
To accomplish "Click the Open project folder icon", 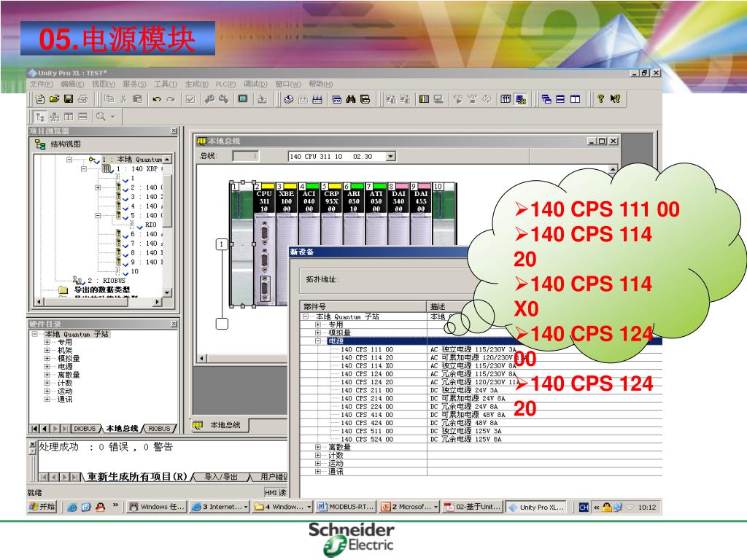I will [54, 99].
